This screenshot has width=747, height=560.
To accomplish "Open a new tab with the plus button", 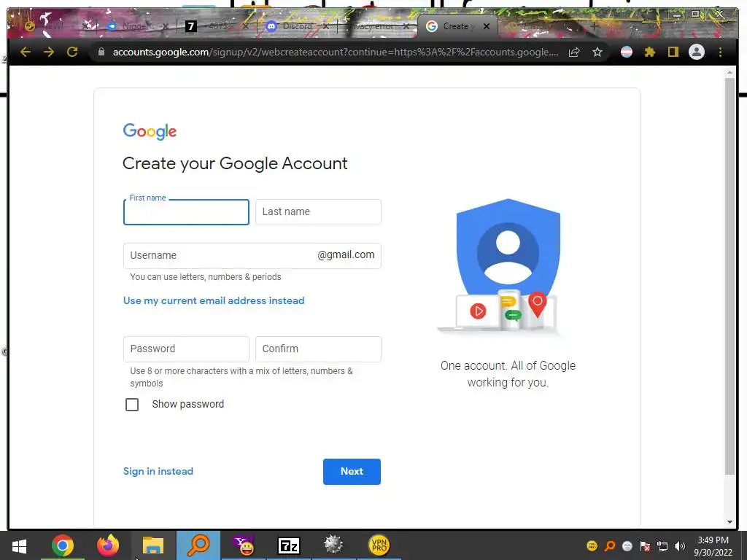I will (x=594, y=26).
